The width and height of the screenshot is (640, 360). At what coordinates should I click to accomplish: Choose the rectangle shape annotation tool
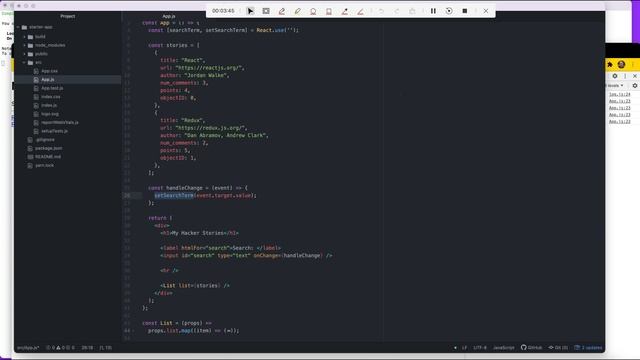329,11
